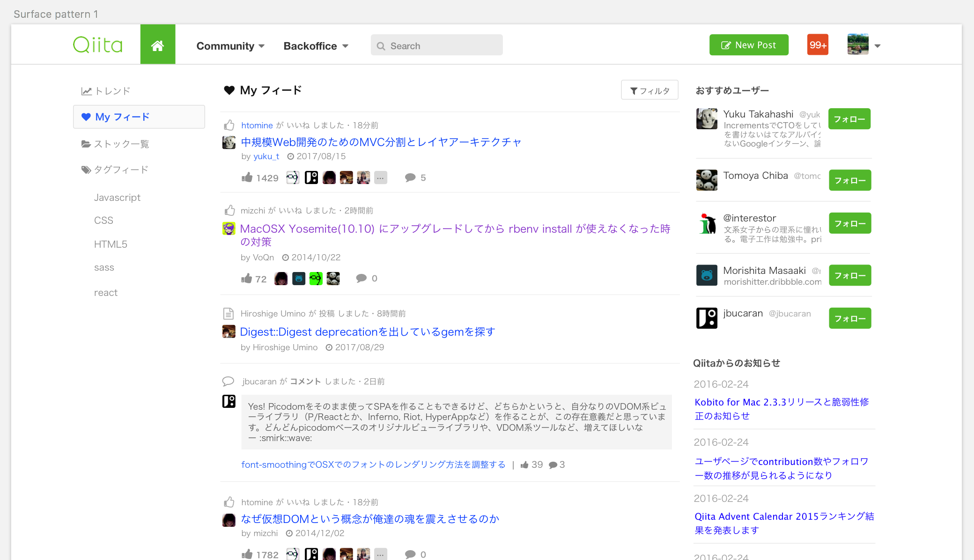The height and width of the screenshot is (560, 974).
Task: Expand the Backoffice dropdown menu
Action: (x=316, y=46)
